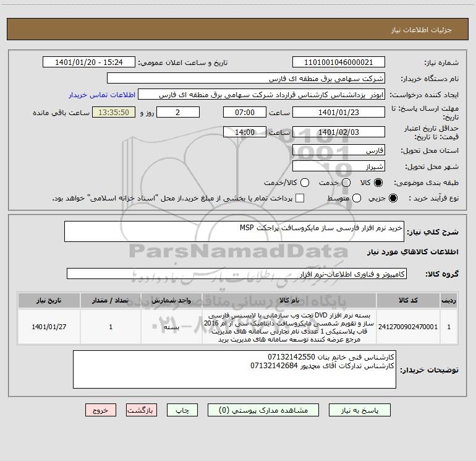Viewport: 476px width, 461px height.
Task: Click the گروه کالا field
Action: click(237, 274)
